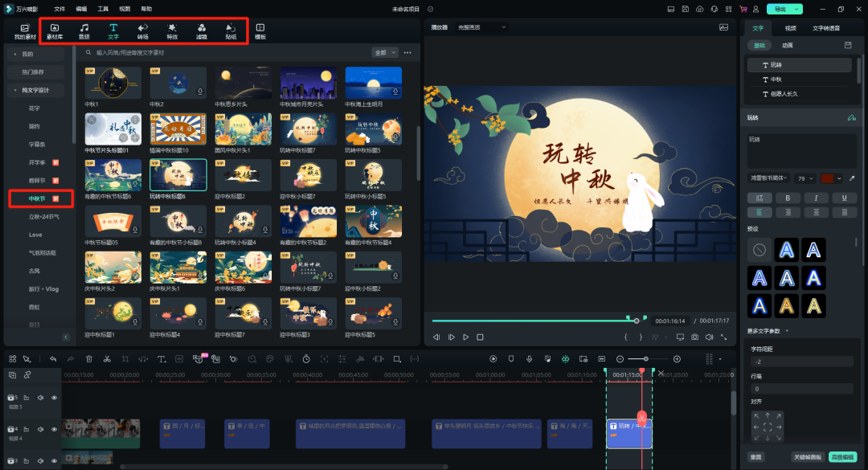Click the undo arrow in timeline toolbar
Image resolution: width=868 pixels, height=470 pixels.
pos(52,359)
